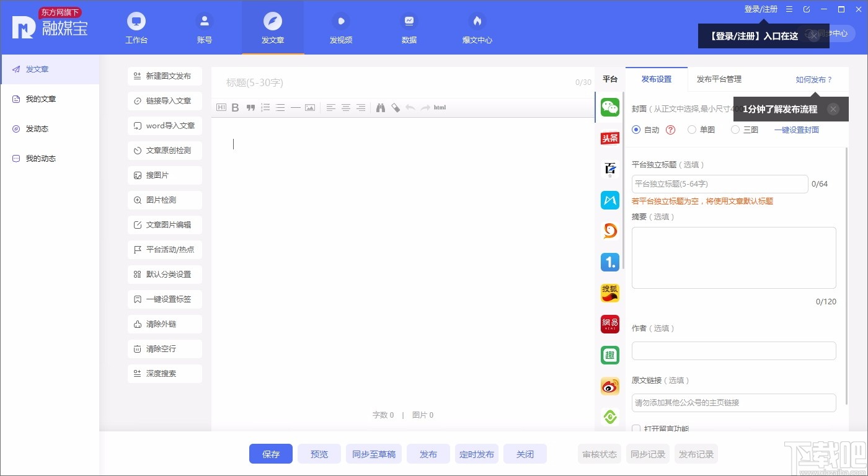Insert a blockquote in the editor toolbar

[250, 107]
